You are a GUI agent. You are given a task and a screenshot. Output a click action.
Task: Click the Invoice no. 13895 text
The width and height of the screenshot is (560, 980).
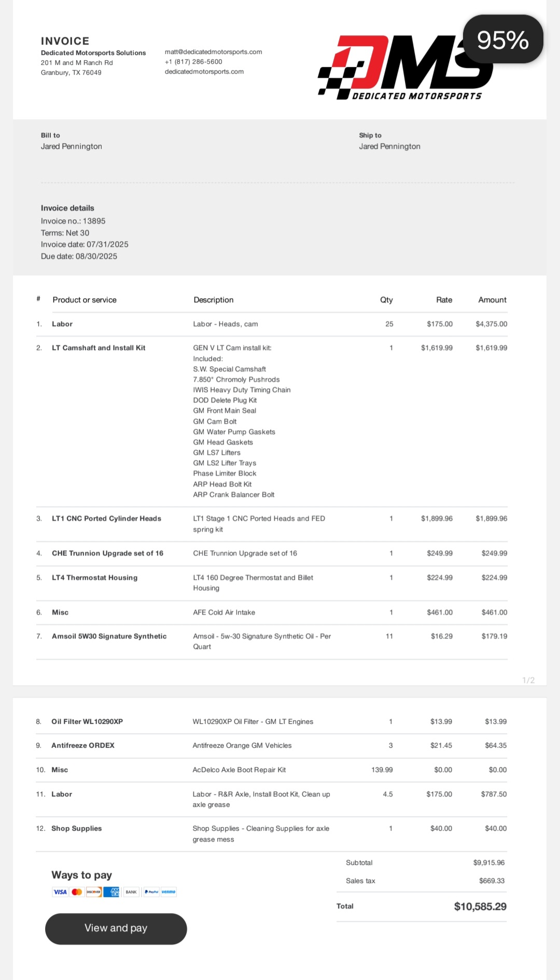coord(73,221)
